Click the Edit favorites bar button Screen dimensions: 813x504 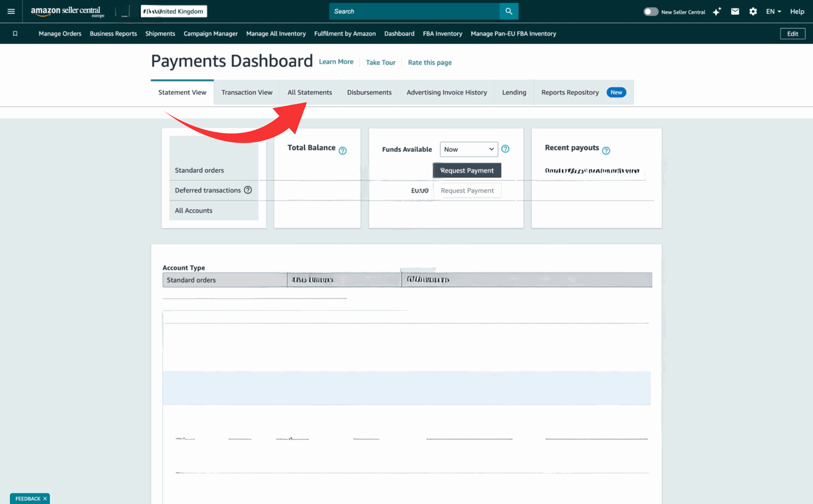pos(793,34)
